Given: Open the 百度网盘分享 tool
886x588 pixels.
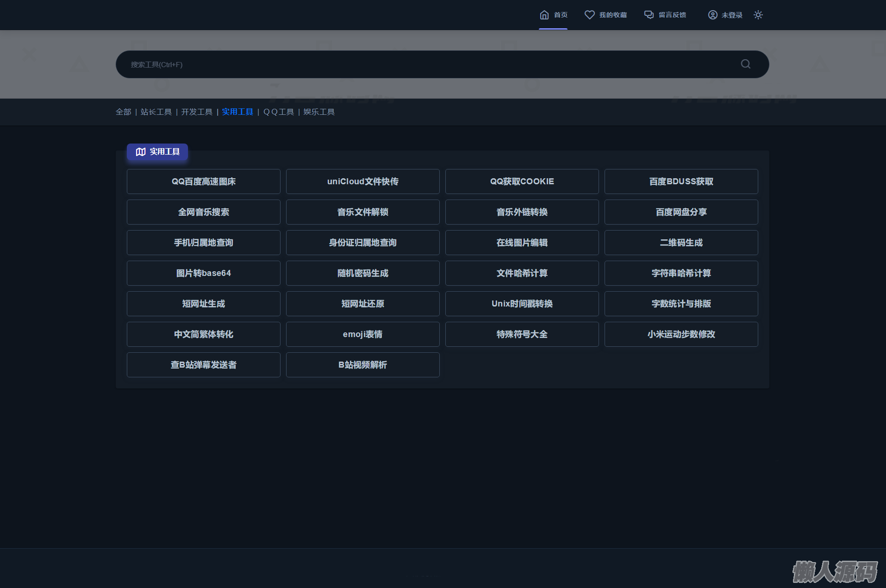Looking at the screenshot, I should point(681,212).
